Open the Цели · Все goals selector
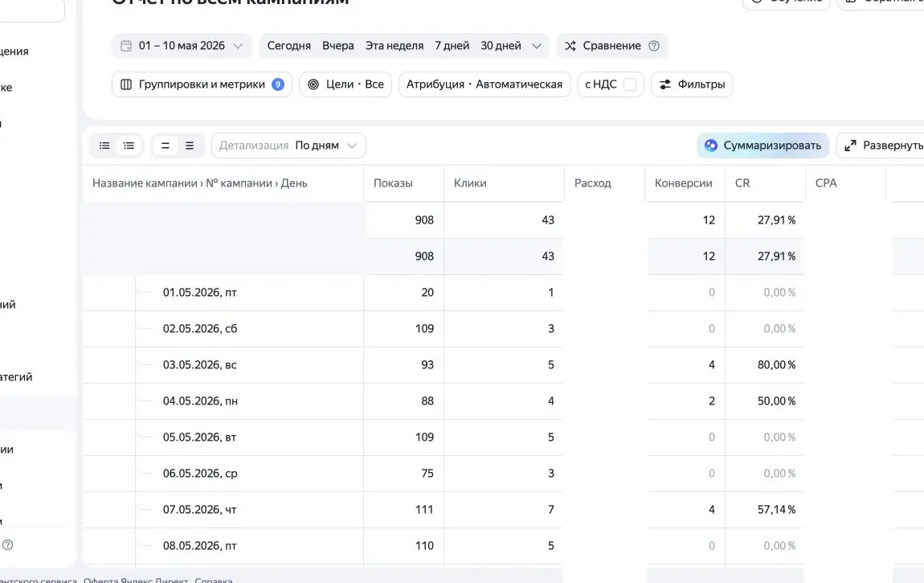924x583 pixels. pyautogui.click(x=345, y=84)
